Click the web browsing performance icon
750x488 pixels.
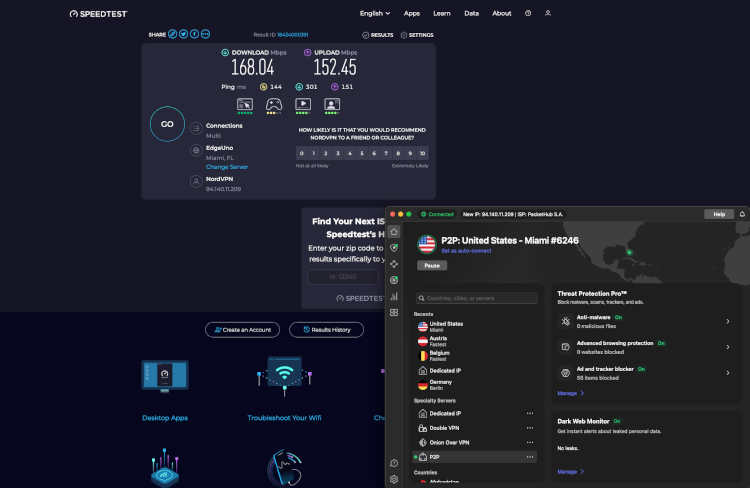245,104
